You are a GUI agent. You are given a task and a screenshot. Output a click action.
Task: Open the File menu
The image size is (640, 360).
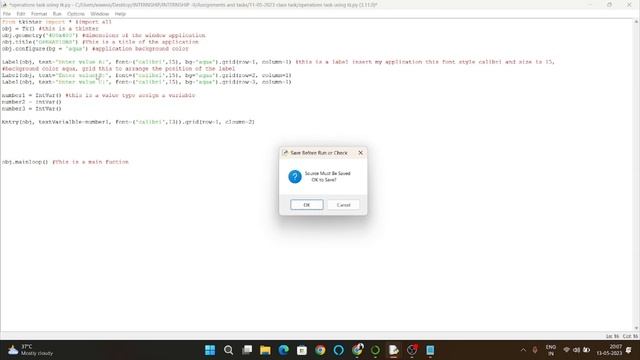click(x=7, y=14)
